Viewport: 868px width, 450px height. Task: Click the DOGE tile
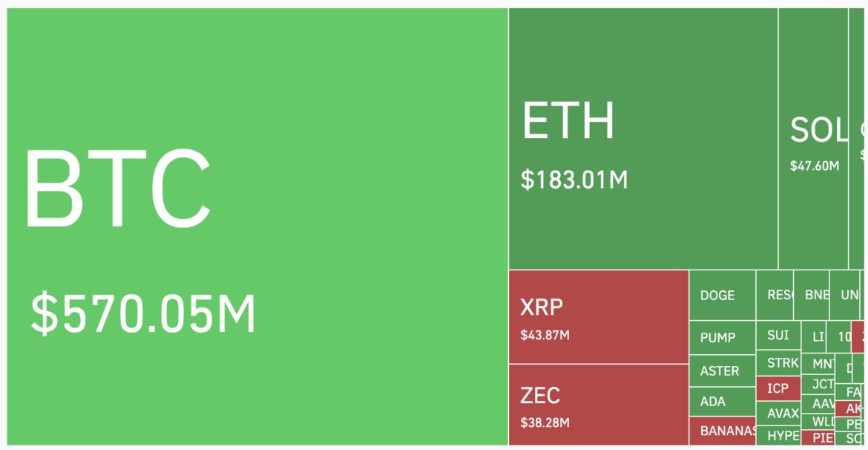(x=722, y=295)
